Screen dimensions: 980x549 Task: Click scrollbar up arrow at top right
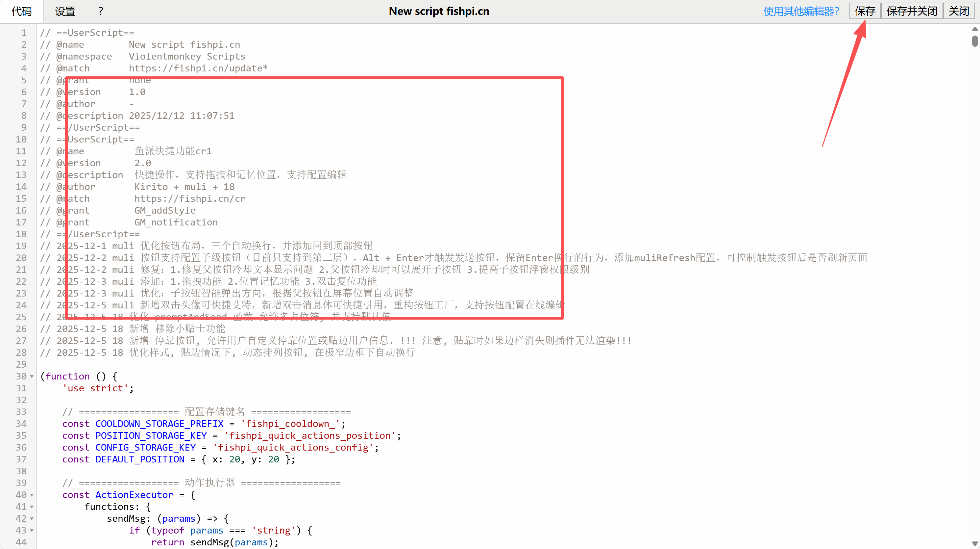[975, 29]
